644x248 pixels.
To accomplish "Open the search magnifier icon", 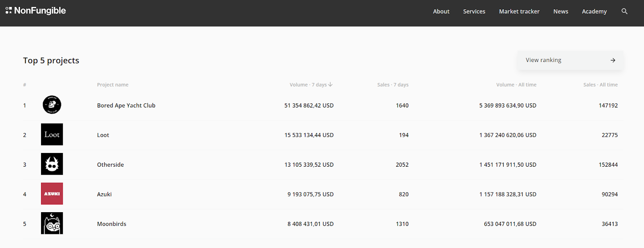I will pos(624,11).
